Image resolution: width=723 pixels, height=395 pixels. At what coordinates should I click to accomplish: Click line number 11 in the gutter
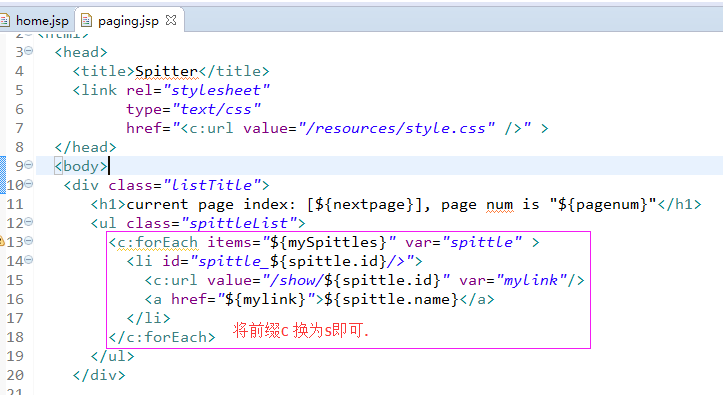tap(15, 204)
